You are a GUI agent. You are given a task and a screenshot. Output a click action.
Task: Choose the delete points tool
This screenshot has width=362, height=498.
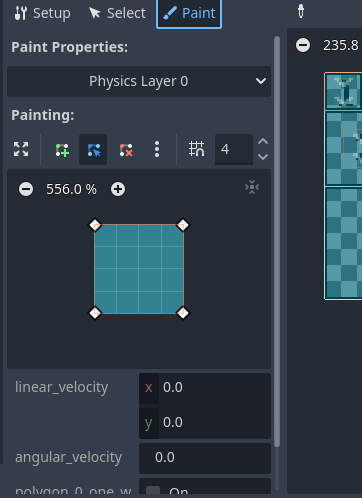[x=126, y=150]
